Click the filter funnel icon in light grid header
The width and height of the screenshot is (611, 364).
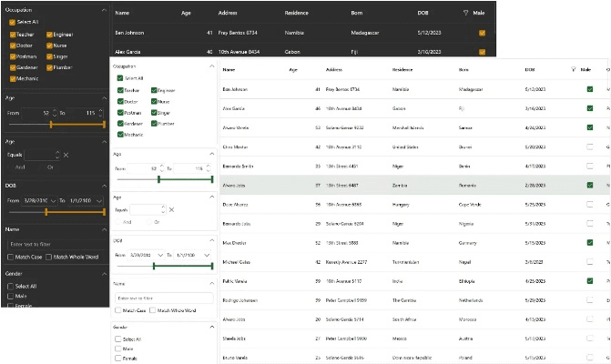(573, 69)
